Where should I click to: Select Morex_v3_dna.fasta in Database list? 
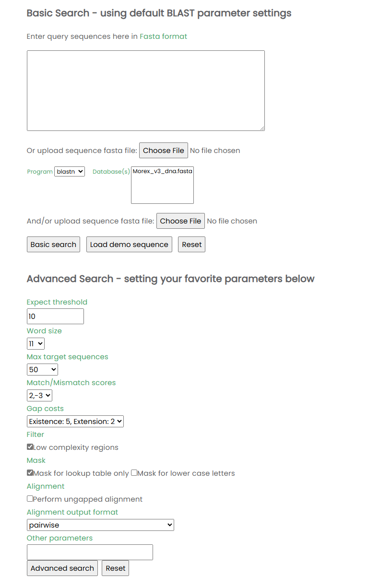[x=162, y=171]
